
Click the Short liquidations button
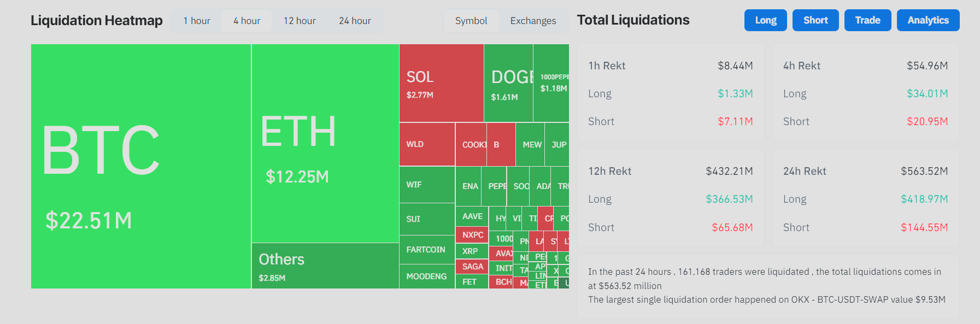tap(815, 20)
